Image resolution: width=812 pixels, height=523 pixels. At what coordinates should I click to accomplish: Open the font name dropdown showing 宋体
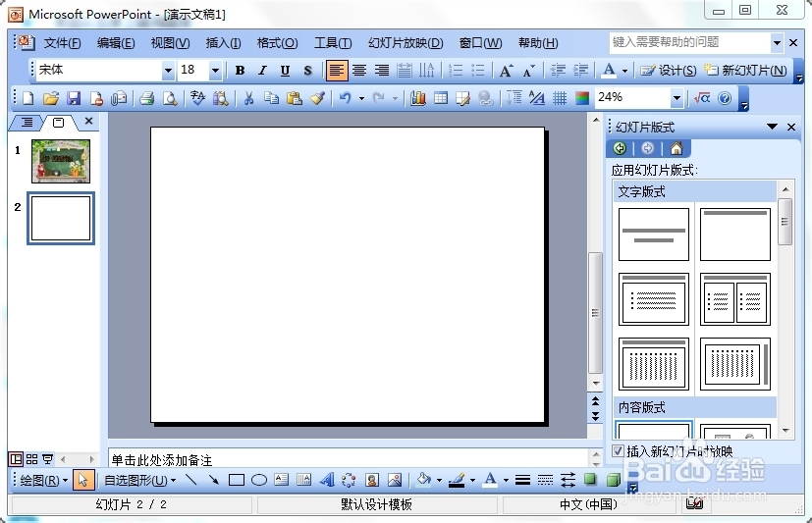pyautogui.click(x=168, y=71)
